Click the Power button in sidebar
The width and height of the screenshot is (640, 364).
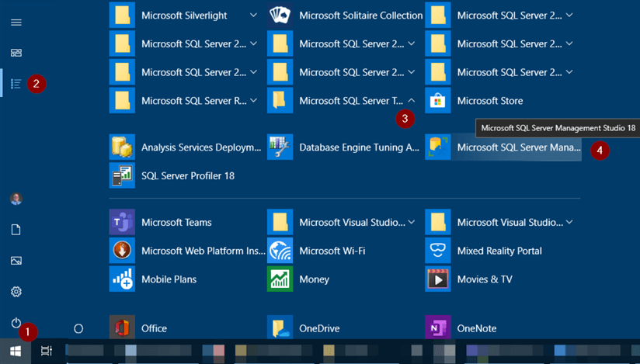[x=16, y=323]
